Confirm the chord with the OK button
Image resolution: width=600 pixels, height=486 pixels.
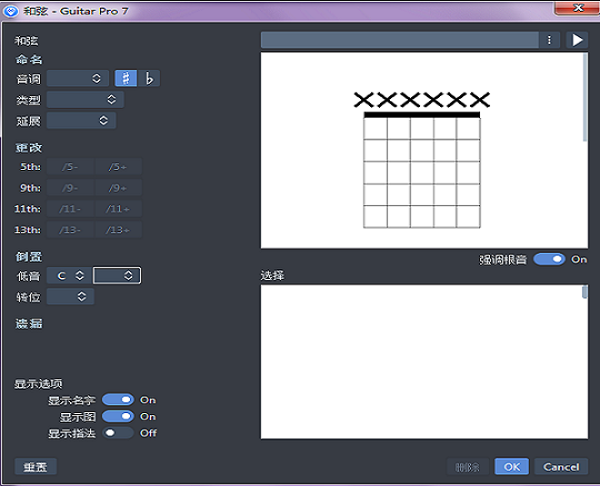pos(511,467)
